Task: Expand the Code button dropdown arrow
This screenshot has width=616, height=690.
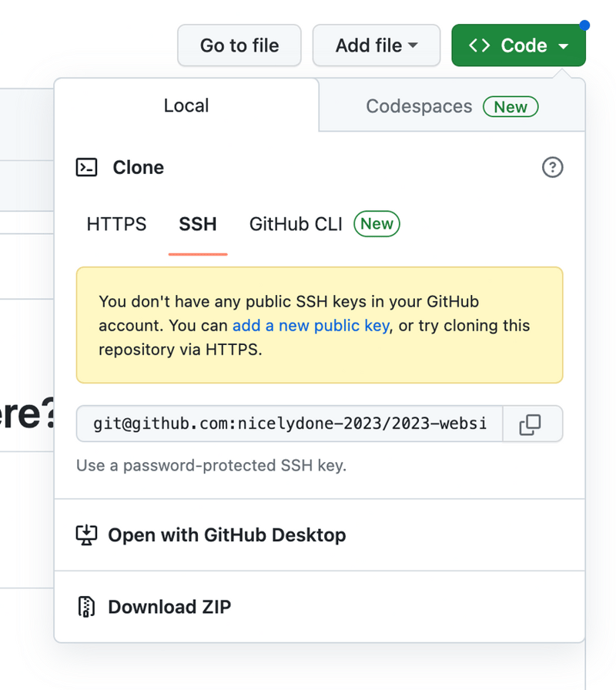Action: (x=561, y=45)
